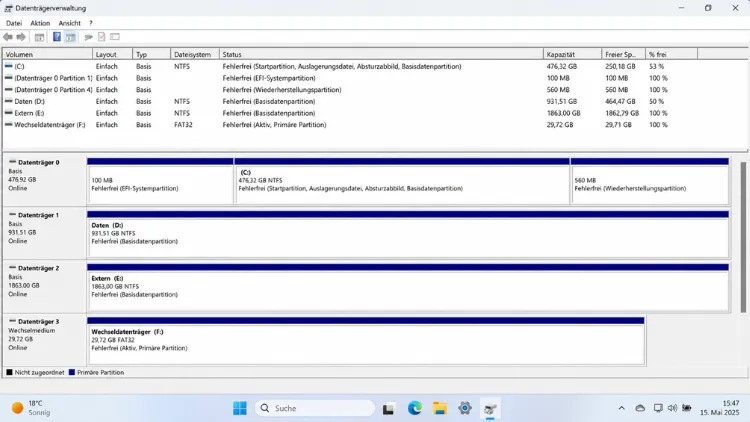Click the volume speaker tray icon
The width and height of the screenshot is (750, 422).
tap(672, 408)
